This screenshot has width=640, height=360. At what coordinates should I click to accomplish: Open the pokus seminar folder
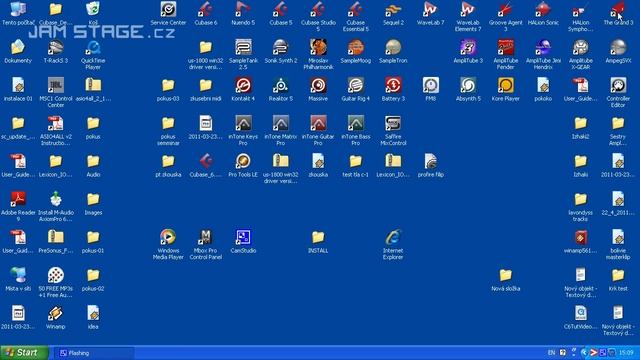(x=168, y=123)
